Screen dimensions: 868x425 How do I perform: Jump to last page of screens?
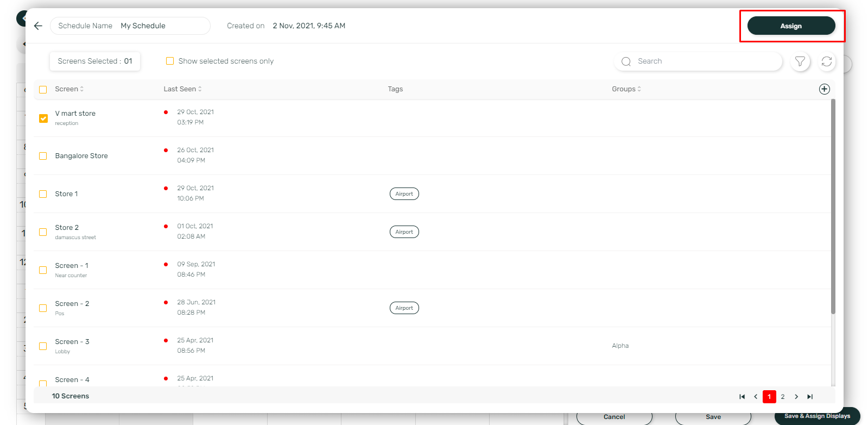pyautogui.click(x=810, y=397)
